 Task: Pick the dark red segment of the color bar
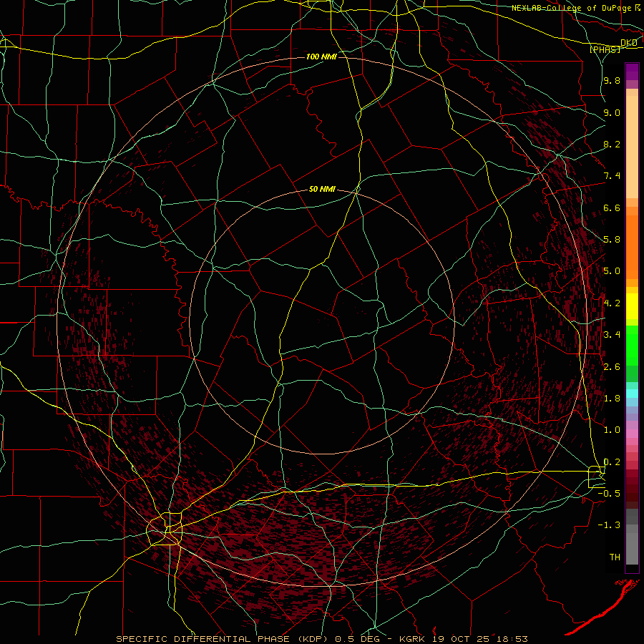pos(632,489)
